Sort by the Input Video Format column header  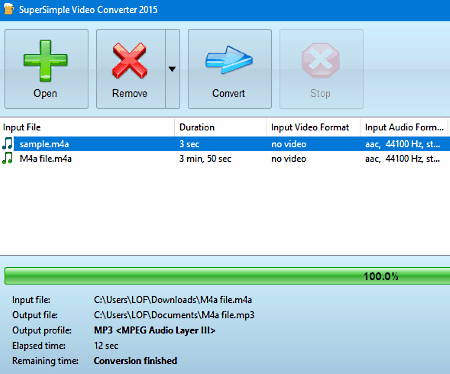pyautogui.click(x=313, y=127)
